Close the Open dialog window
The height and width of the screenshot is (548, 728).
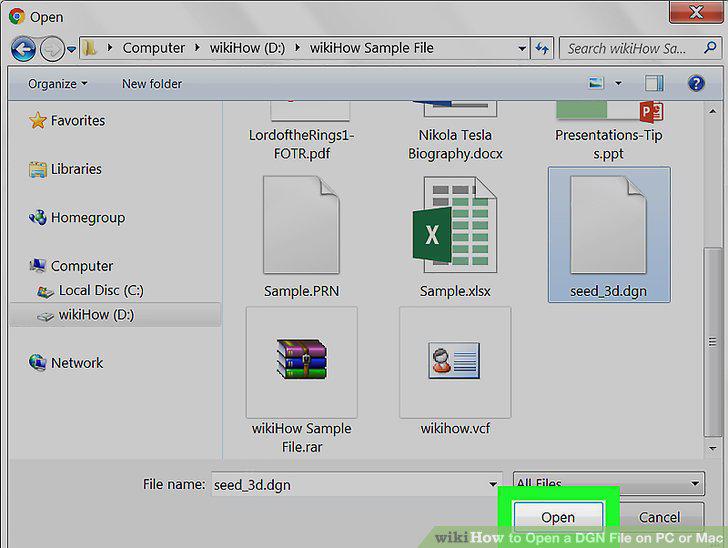696,12
